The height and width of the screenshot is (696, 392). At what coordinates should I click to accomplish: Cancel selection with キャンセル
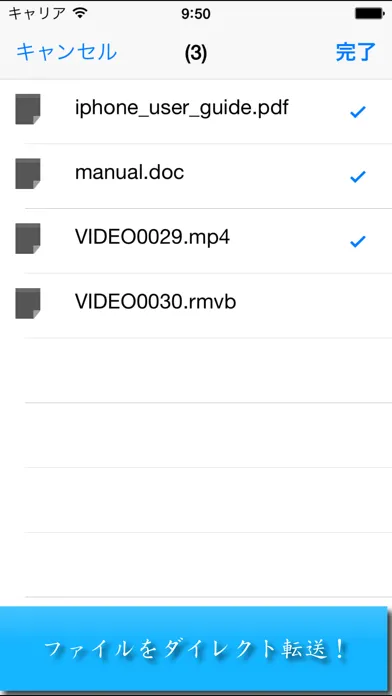(67, 52)
